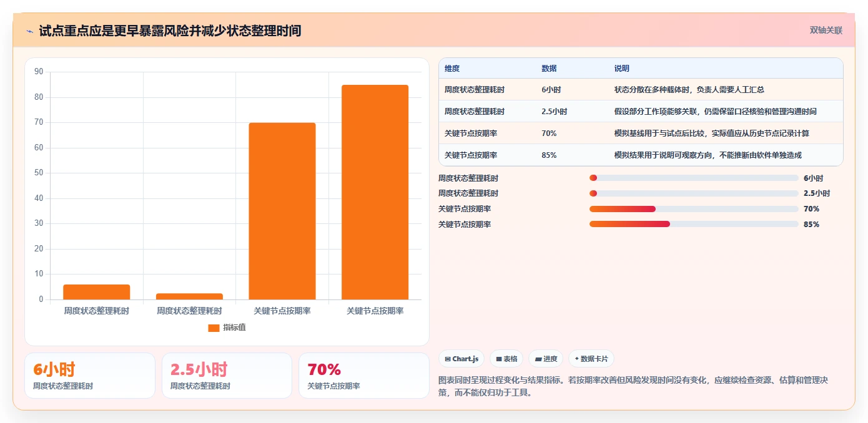Click the 85% value after the last progress bar
The width and height of the screenshot is (868, 423).
click(811, 224)
